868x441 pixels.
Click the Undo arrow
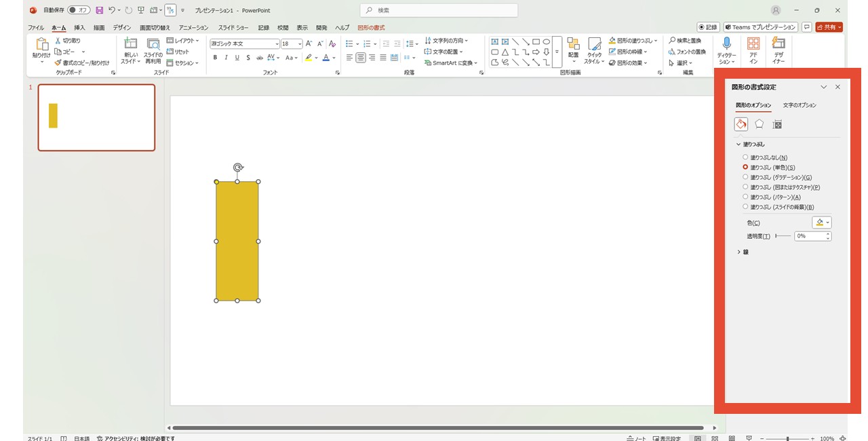tap(112, 10)
